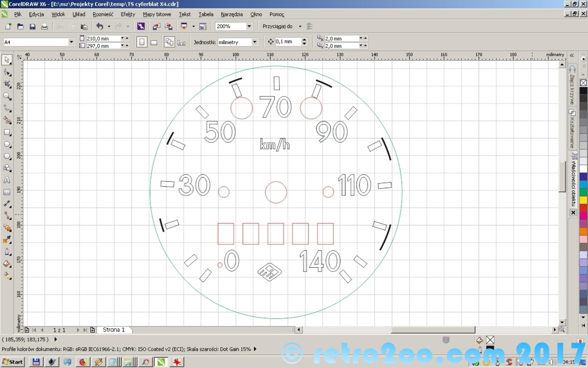Click the Table tool icon
This screenshot has height=368, width=588.
(x=7, y=192)
